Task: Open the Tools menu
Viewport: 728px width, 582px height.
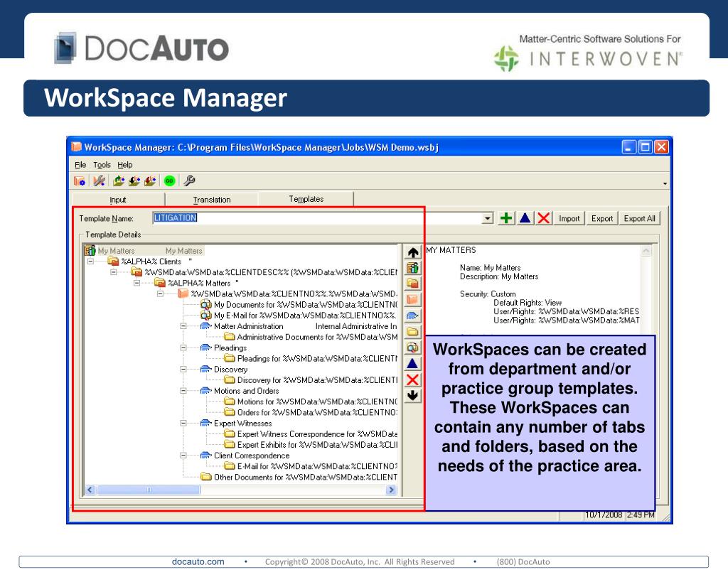Action: point(102,165)
